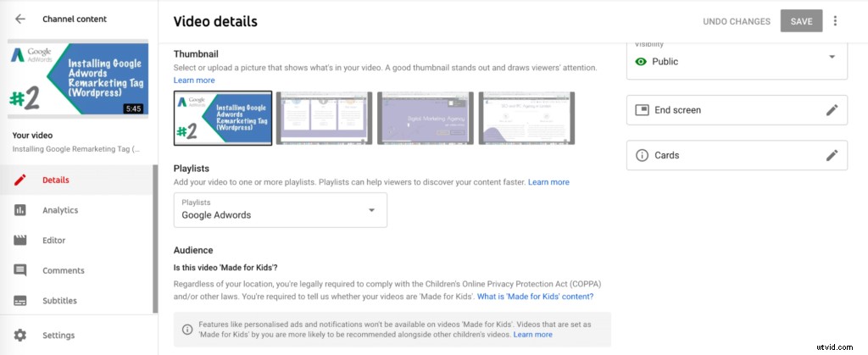
Task: Select the third thumbnail showing Digital Marketing Agency
Action: pyautogui.click(x=426, y=118)
